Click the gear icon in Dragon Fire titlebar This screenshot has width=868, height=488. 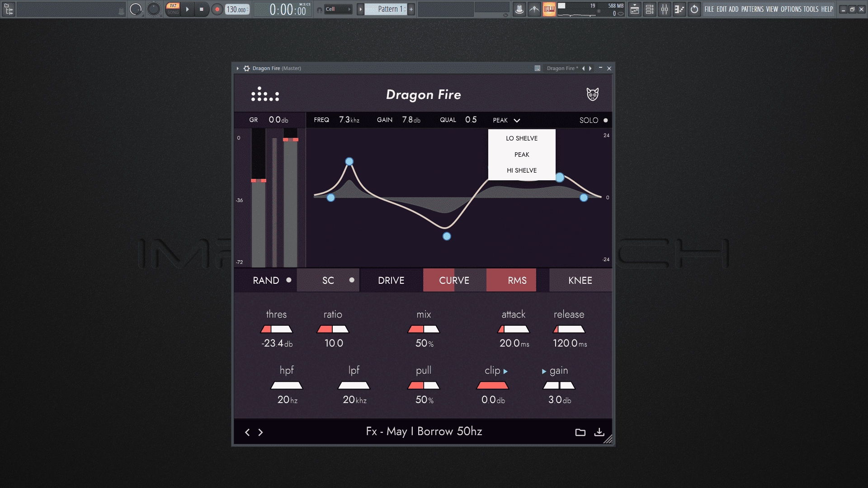(246, 68)
